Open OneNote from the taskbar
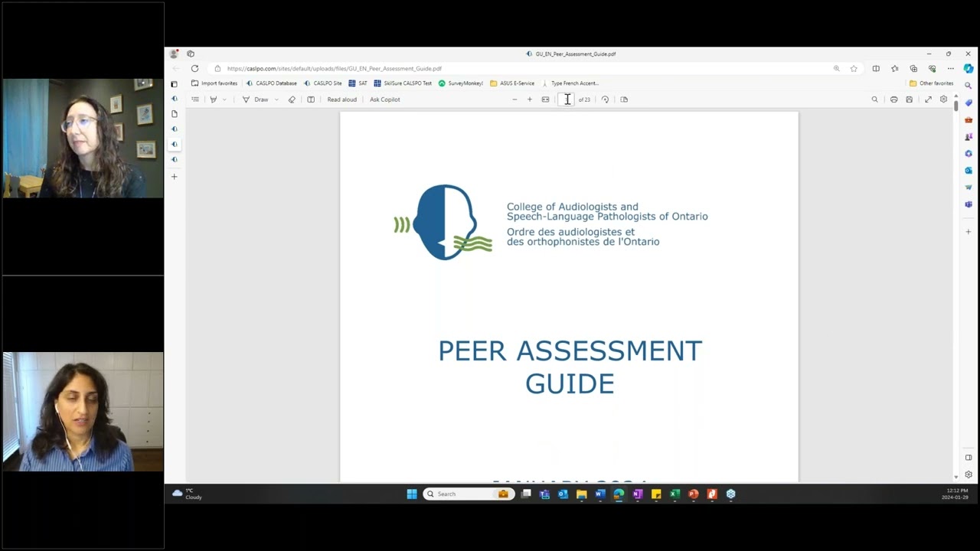This screenshot has height=551, width=980. coord(638,494)
